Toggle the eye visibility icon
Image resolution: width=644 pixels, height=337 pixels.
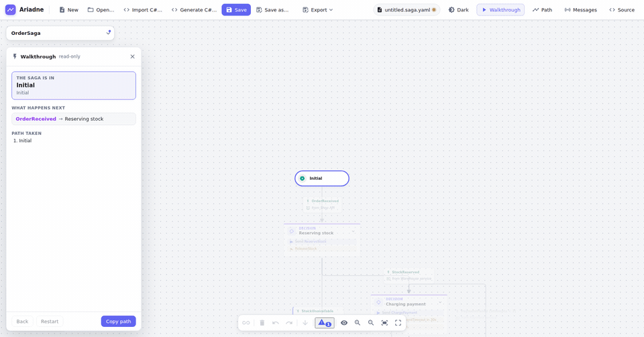coord(344,323)
